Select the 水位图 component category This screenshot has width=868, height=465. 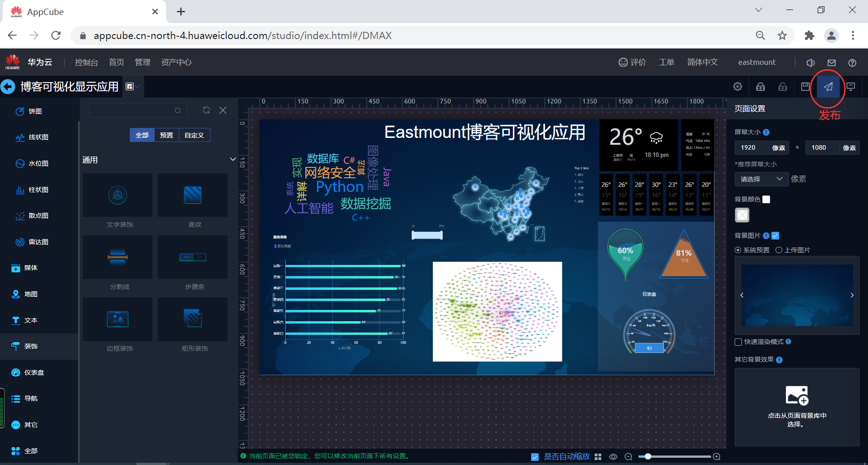(32, 163)
